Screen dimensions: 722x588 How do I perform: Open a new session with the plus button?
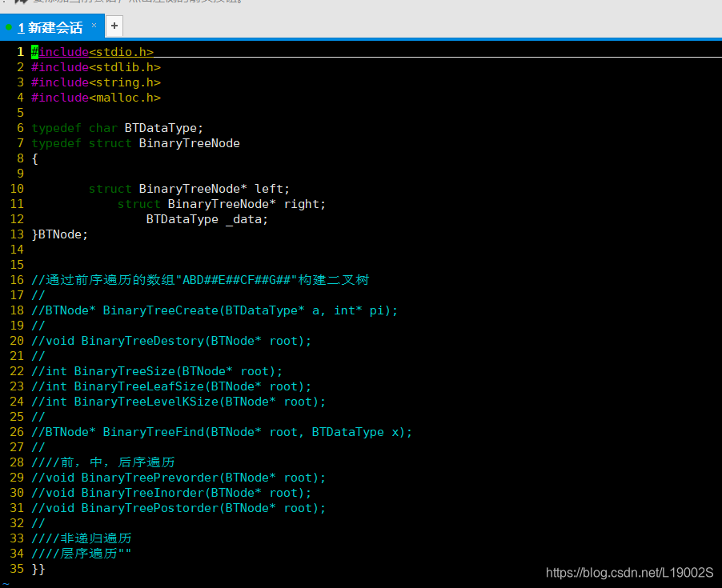tap(114, 26)
